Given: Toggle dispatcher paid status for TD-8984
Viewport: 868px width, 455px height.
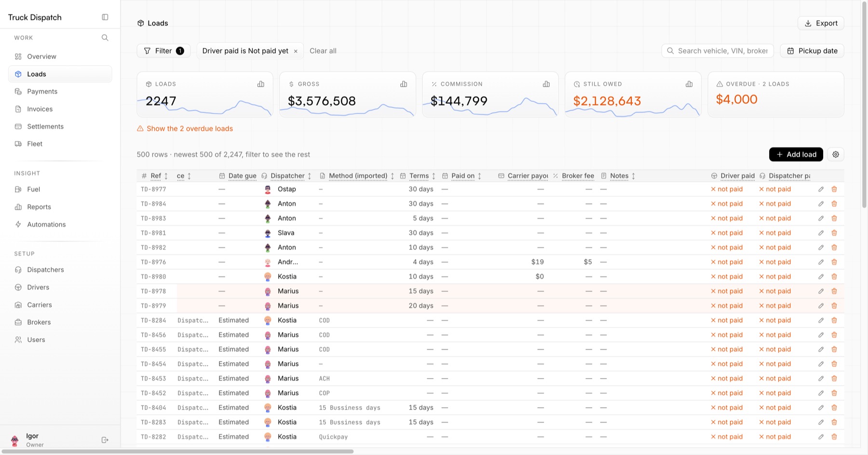Looking at the screenshot, I should (775, 204).
